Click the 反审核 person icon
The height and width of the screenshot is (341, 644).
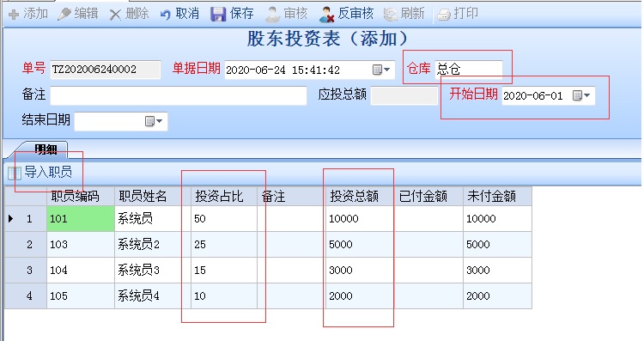pyautogui.click(x=327, y=15)
